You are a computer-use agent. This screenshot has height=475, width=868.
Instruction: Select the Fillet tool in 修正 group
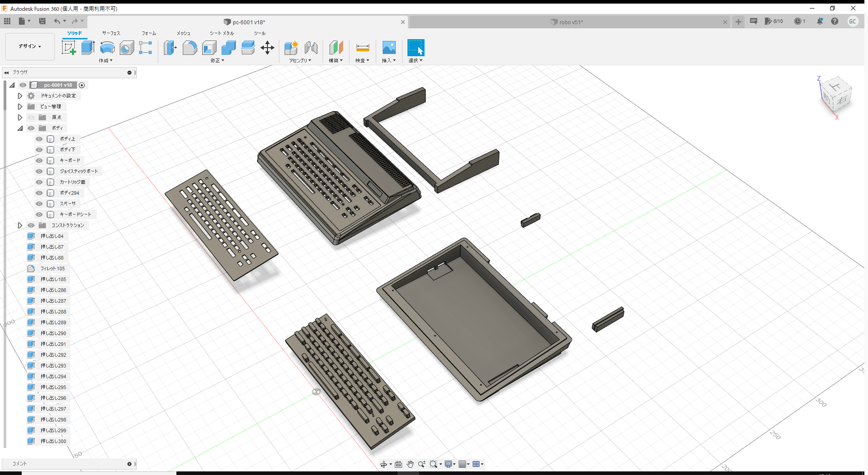tap(190, 47)
